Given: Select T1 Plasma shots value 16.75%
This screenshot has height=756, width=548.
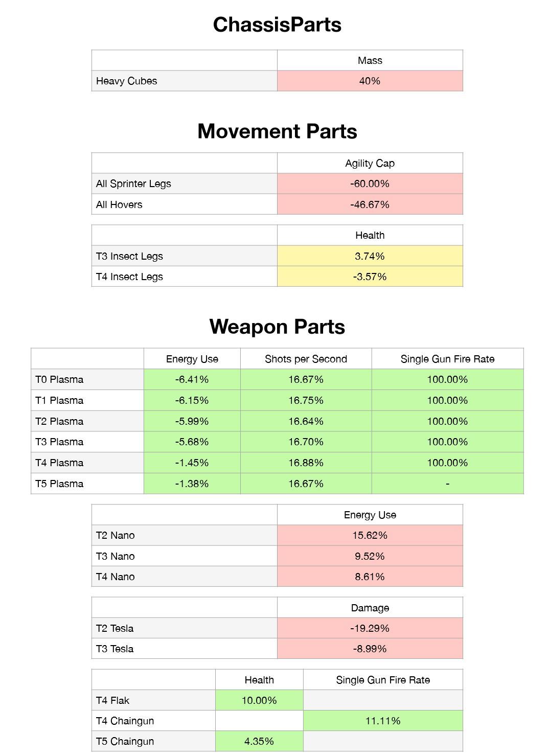Looking at the screenshot, I should click(306, 400).
